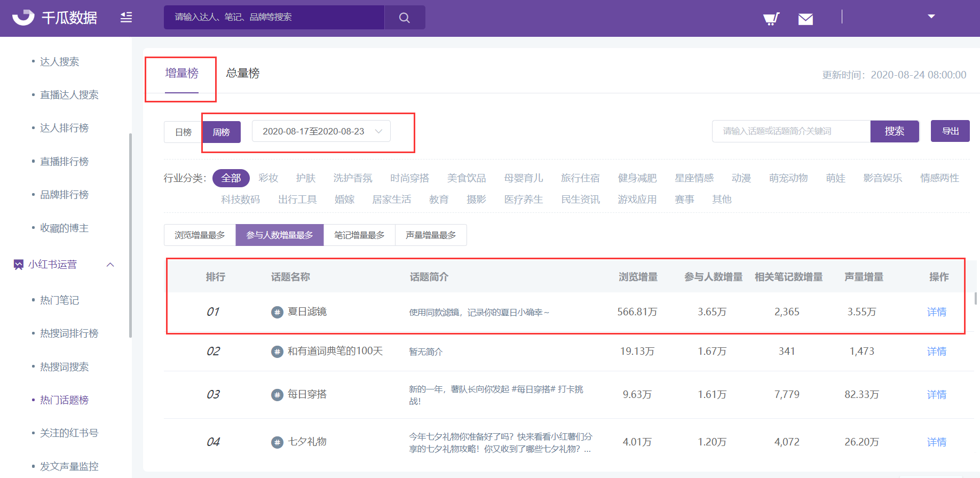Switch to 日榜 daily ranking
Viewport: 980px width, 478px height.
point(183,132)
